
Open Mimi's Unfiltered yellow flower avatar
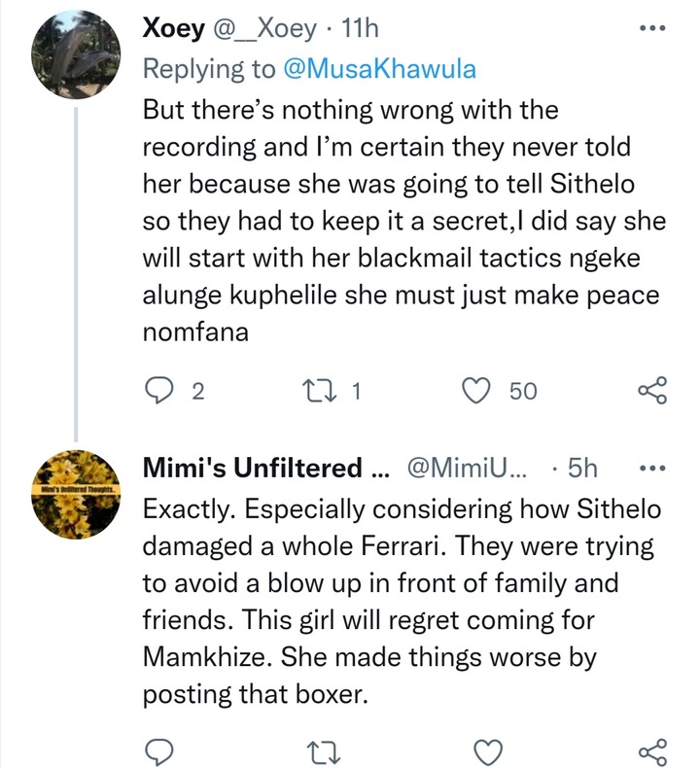[76, 494]
